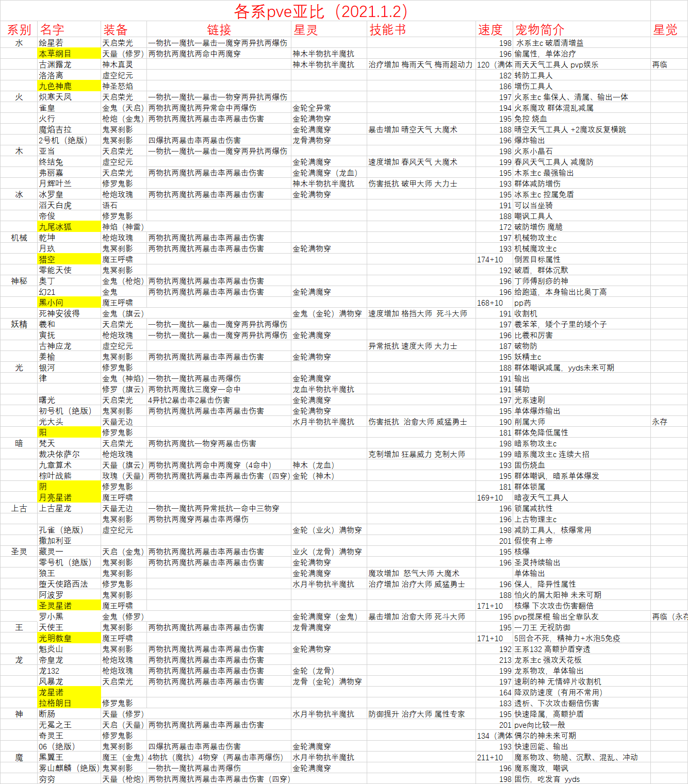The width and height of the screenshot is (688, 784).
Task: Select the highlighted cell 猎空
Action: tap(69, 259)
